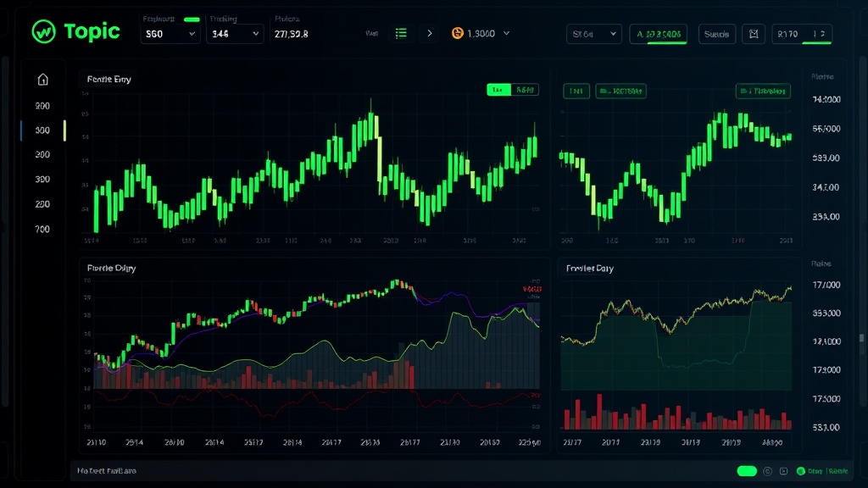The image size is (868, 488).
Task: Click the bottom-right chart title
Action: pos(590,269)
